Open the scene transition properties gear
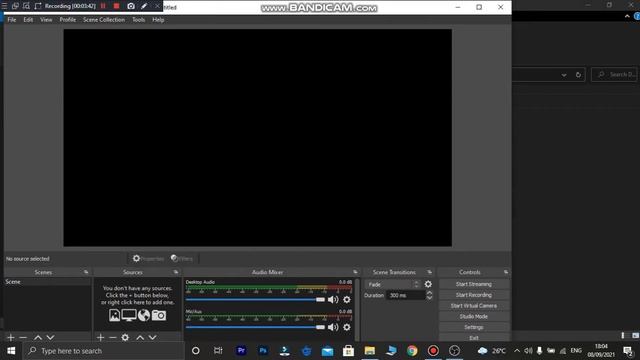640x360 pixels. coord(428,284)
